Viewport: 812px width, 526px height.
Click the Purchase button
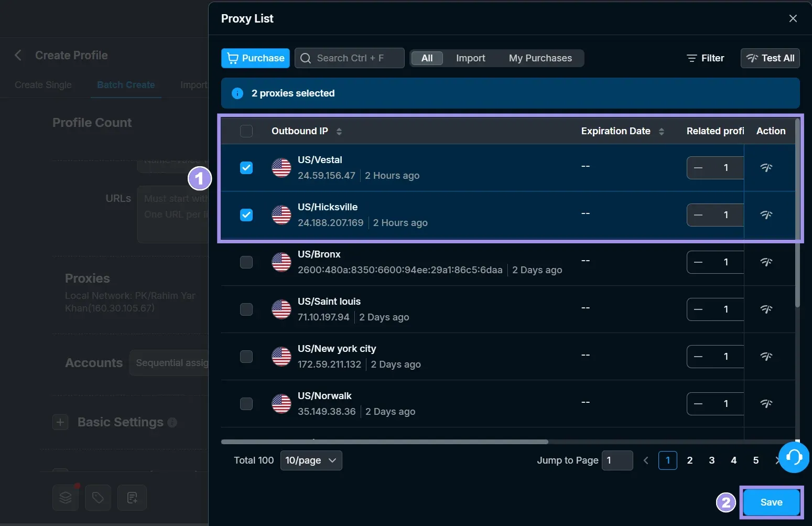[x=256, y=58]
